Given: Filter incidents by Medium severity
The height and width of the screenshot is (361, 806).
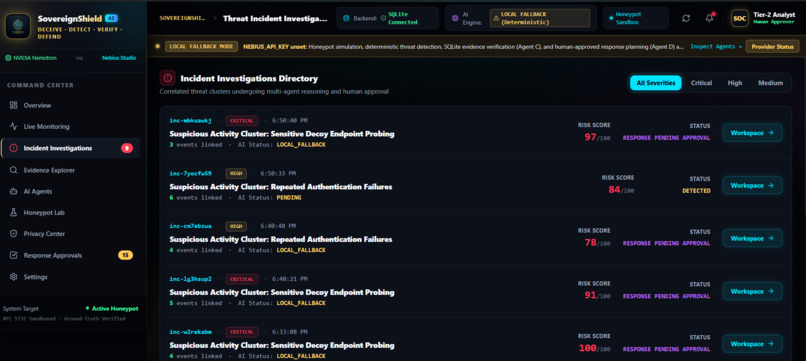Looking at the screenshot, I should pos(771,83).
